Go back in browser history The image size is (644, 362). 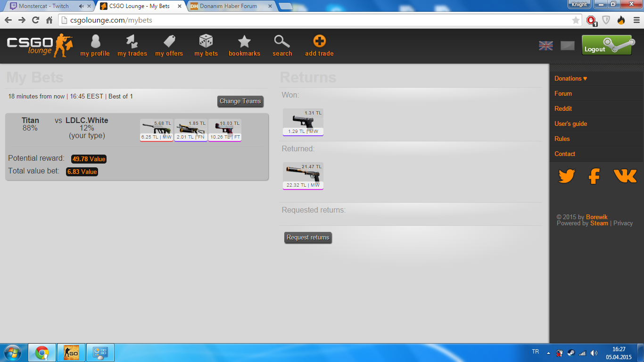8,20
